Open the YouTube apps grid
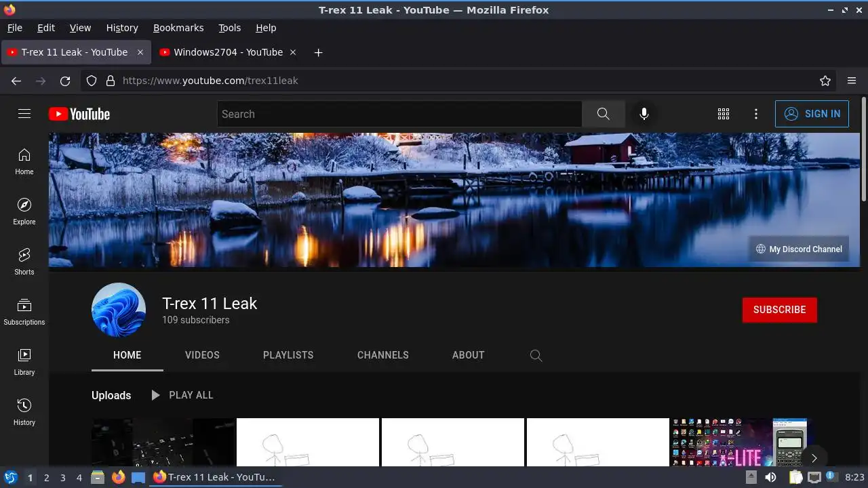This screenshot has width=868, height=488. [724, 114]
